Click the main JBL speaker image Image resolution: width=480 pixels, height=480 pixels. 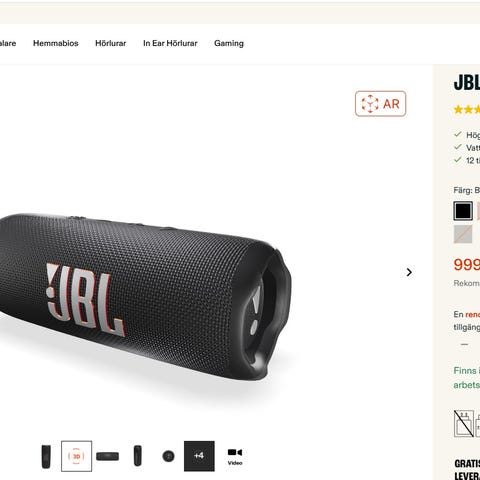click(146, 297)
